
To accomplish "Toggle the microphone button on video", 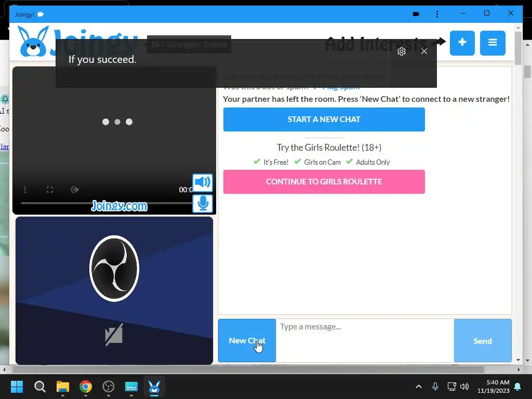I will (x=203, y=204).
